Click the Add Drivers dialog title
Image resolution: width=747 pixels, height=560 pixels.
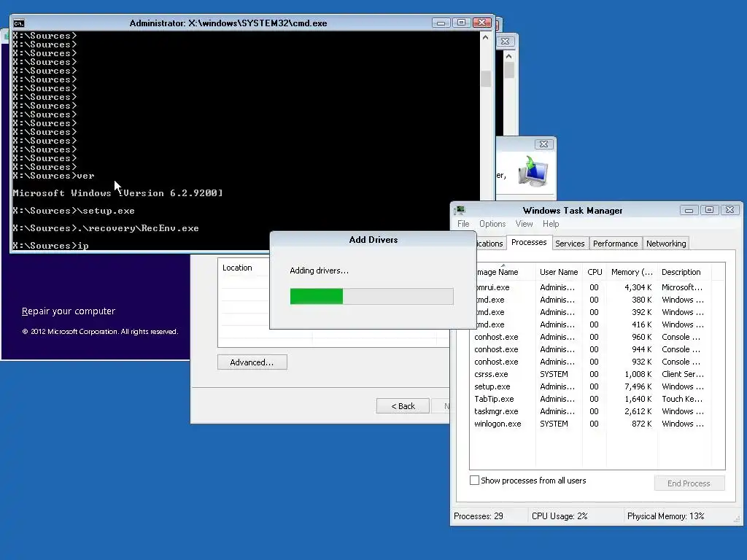[373, 239]
